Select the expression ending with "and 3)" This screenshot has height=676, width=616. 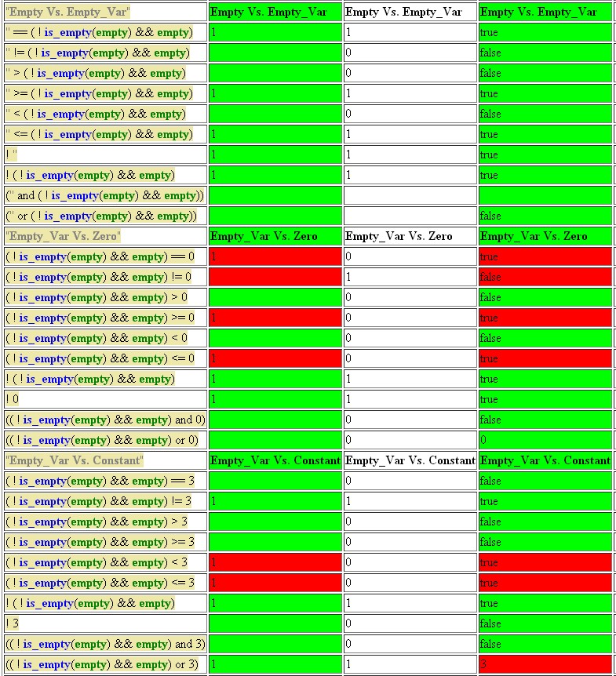tap(106, 644)
